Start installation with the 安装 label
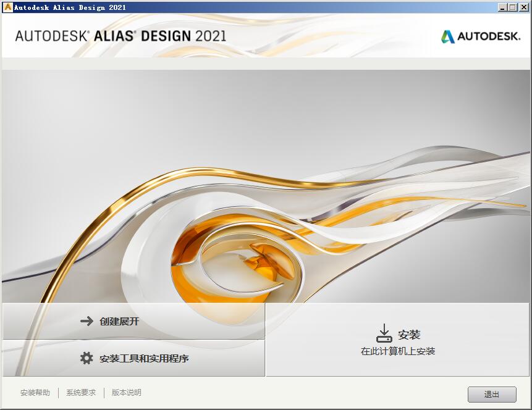The width and height of the screenshot is (532, 410). (x=409, y=335)
